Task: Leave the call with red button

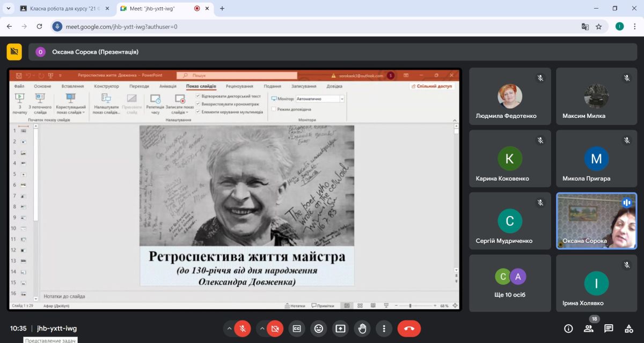Action: tap(409, 329)
